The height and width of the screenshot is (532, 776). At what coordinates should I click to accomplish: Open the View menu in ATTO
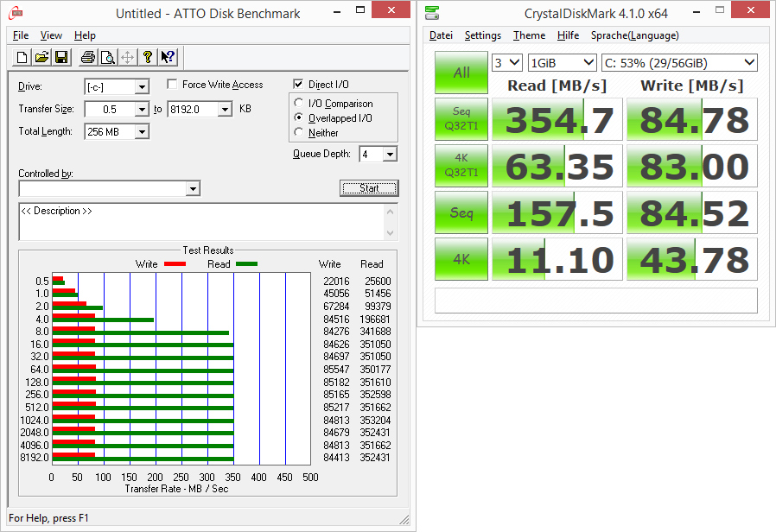[x=51, y=35]
